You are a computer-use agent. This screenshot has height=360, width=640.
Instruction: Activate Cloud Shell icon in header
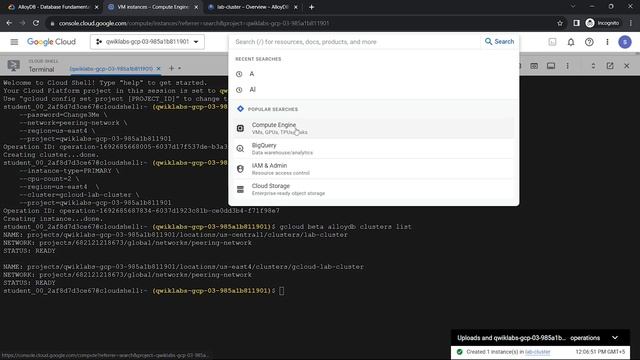552,42
